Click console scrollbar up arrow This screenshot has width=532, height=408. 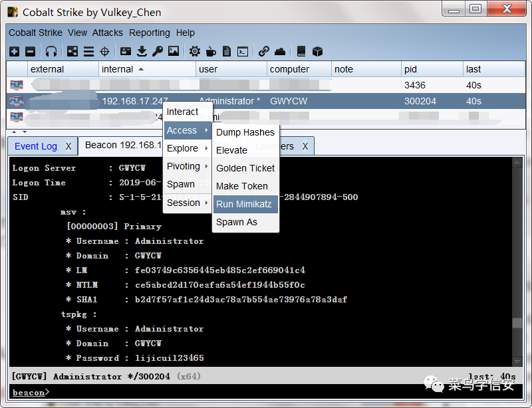click(x=517, y=162)
